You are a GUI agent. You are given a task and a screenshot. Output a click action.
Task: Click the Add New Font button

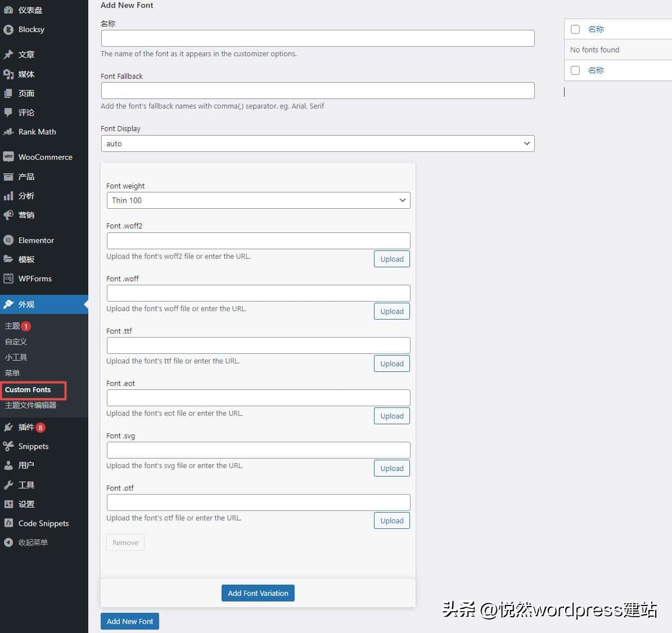pyautogui.click(x=129, y=621)
